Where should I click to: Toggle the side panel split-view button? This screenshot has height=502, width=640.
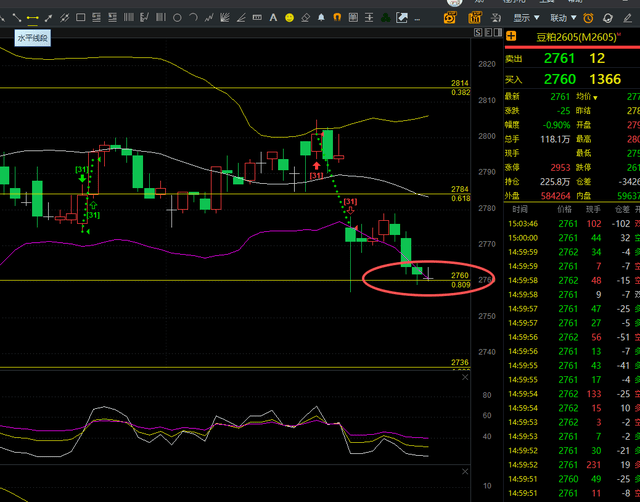(498, 18)
